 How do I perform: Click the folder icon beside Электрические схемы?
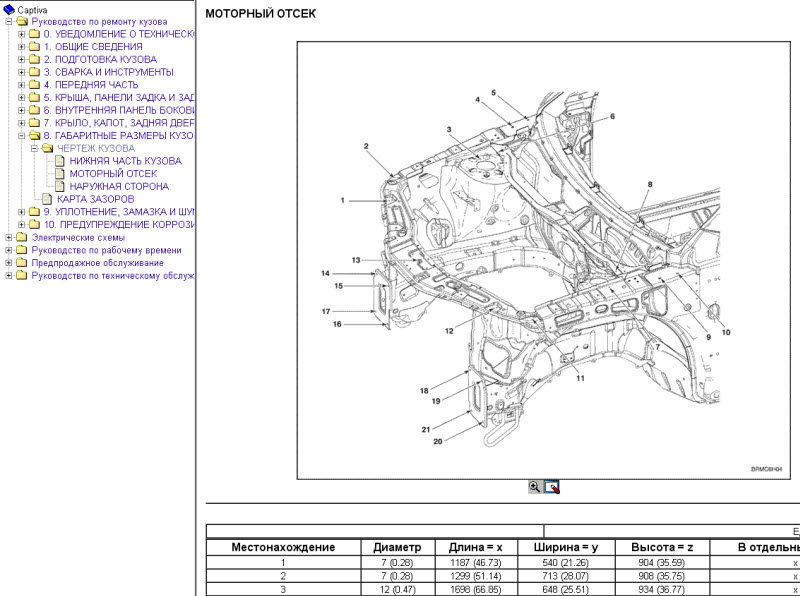click(x=22, y=238)
